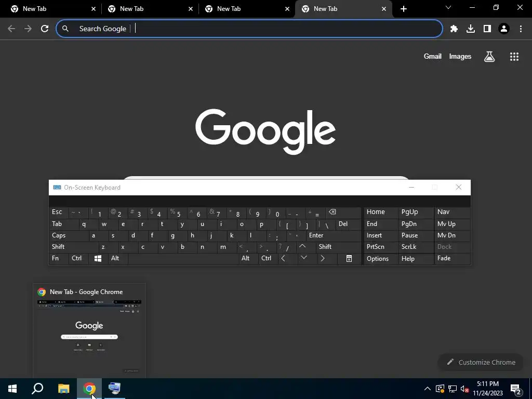Click the Help key on keyboard

click(x=416, y=259)
